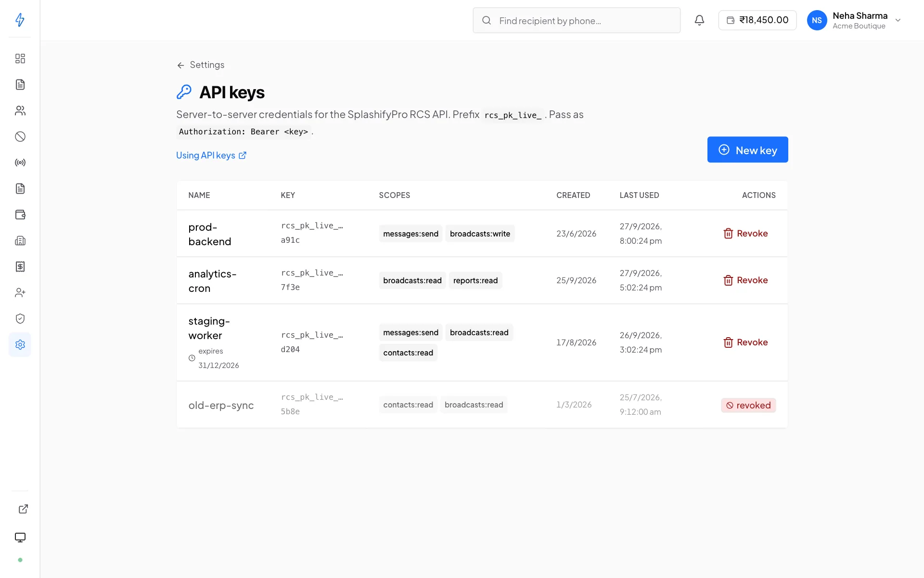The image size is (924, 578).
Task: Click the NAME column header
Action: (199, 195)
